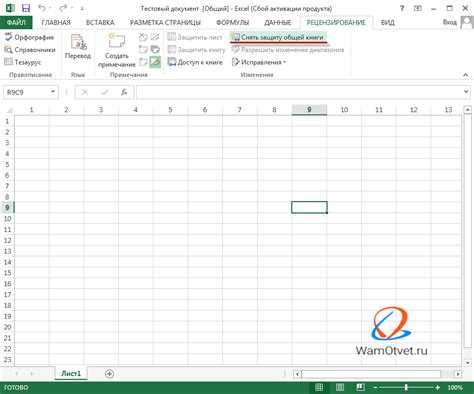Run Орфография spell check
Viewport: 474px width, 394px height.
pyautogui.click(x=29, y=37)
